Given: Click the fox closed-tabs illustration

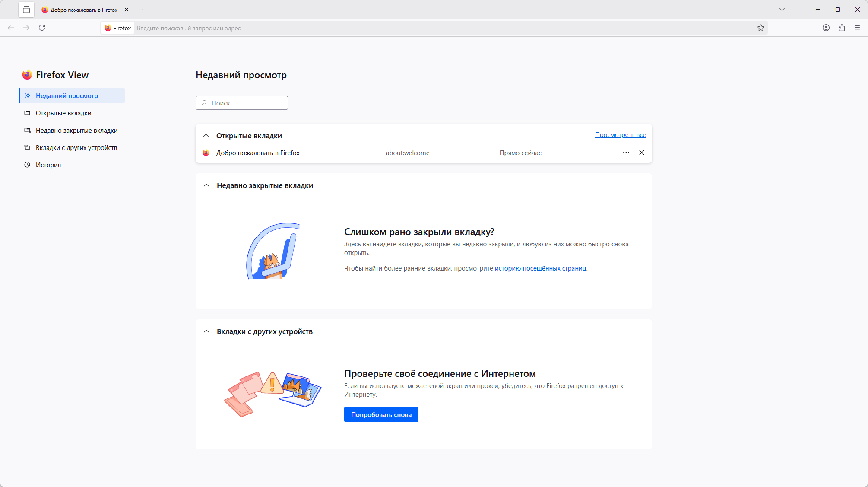Looking at the screenshot, I should click(x=272, y=251).
